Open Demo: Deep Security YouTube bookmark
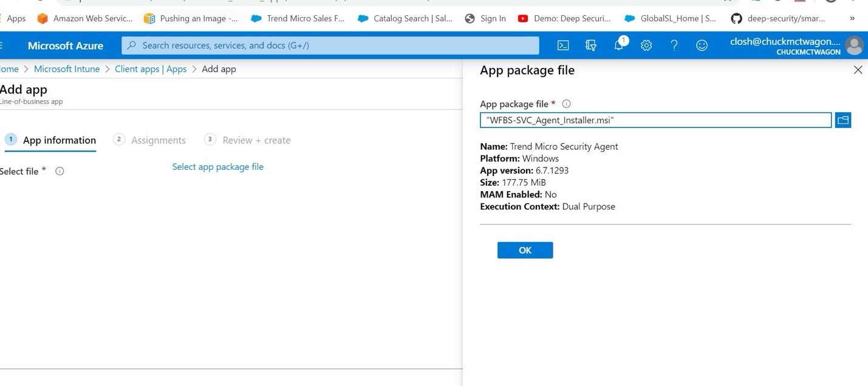This screenshot has height=386, width=868. 564,18
